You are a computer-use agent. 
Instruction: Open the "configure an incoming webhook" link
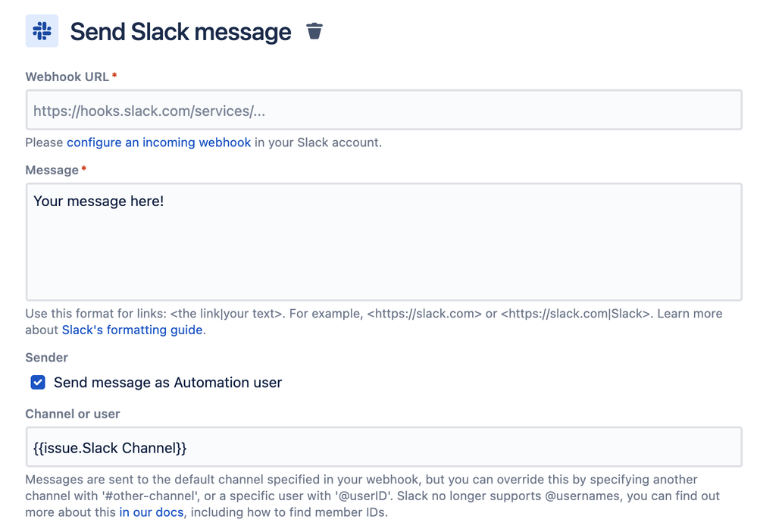click(158, 142)
